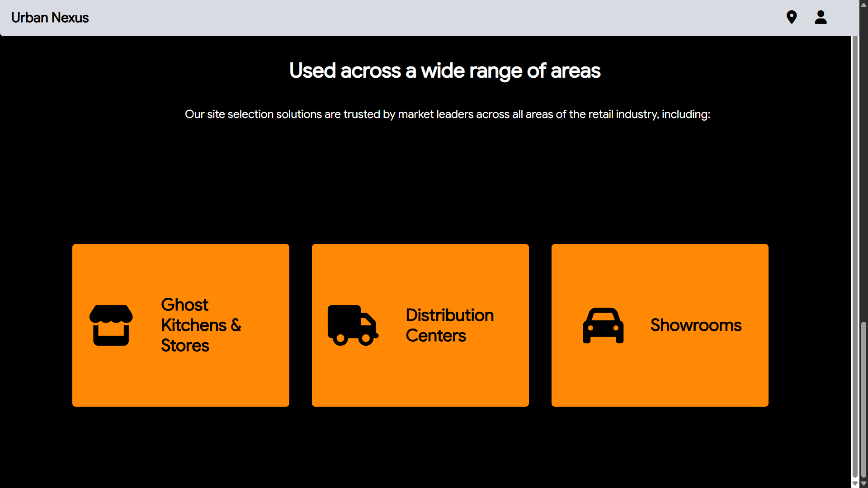This screenshot has width=868, height=488.
Task: Select the Ghost Kitchens & Stores label
Action: click(201, 325)
